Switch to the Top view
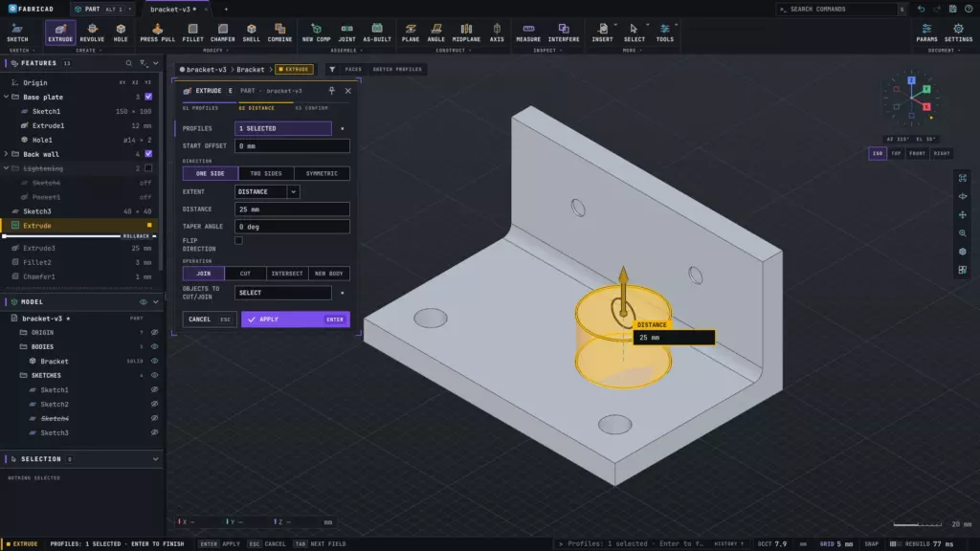The width and height of the screenshot is (980, 551). 896,153
